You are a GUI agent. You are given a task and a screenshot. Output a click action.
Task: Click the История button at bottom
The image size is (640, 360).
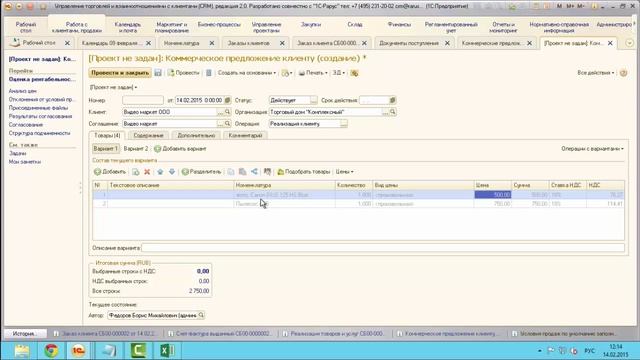[24, 333]
